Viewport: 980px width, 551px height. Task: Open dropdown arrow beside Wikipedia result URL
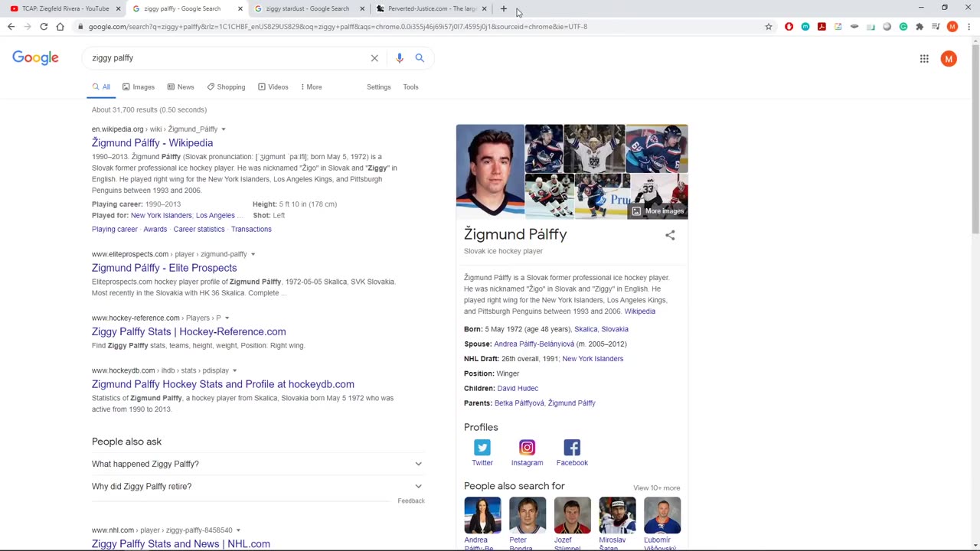coord(224,129)
